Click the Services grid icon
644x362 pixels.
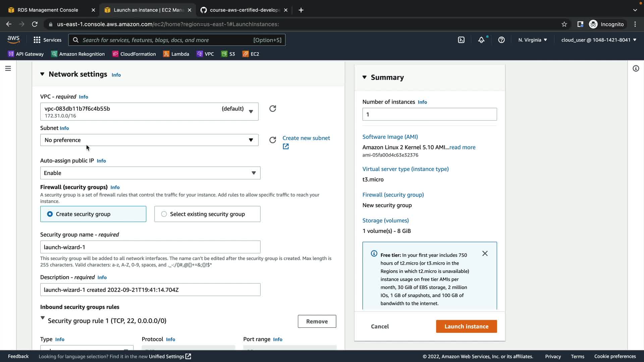point(37,40)
